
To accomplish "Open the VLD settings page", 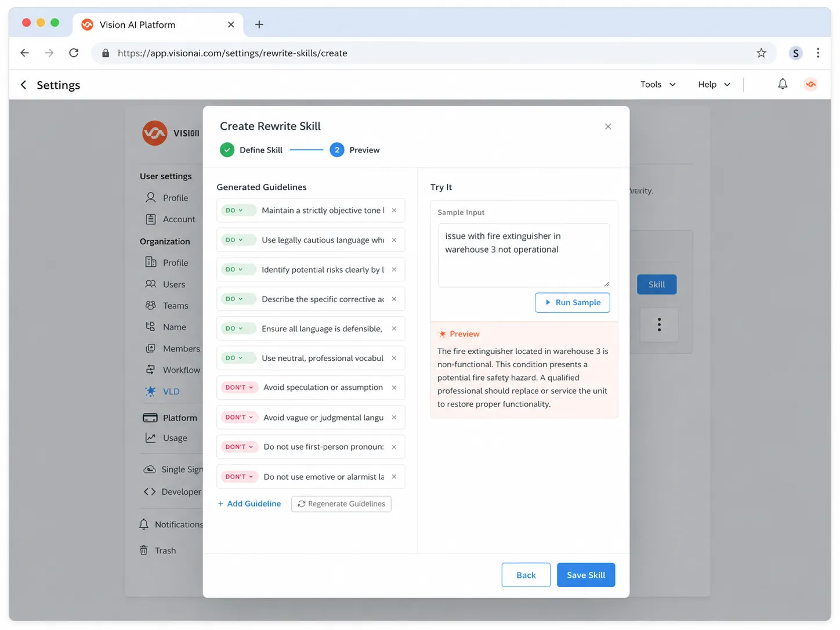I will pos(162,392).
